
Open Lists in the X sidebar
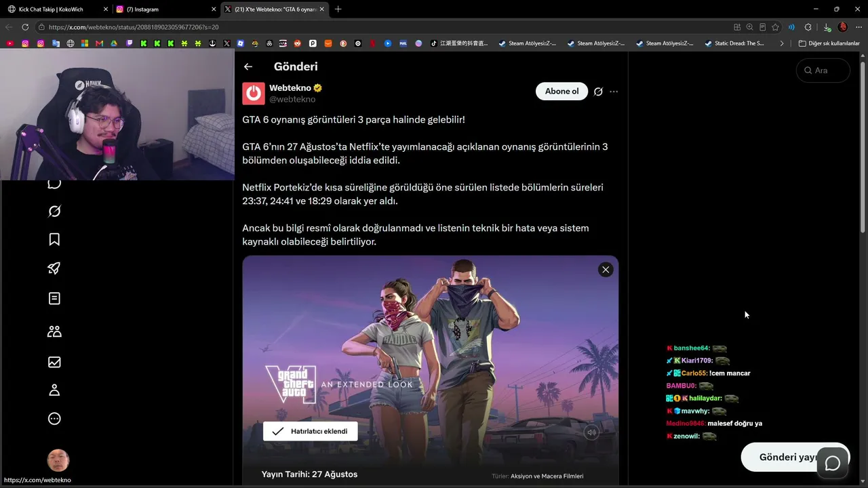[x=55, y=298]
